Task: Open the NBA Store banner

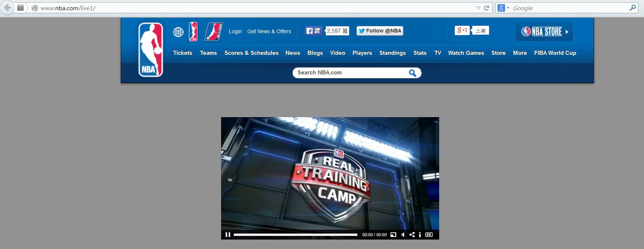Action: pyautogui.click(x=544, y=32)
